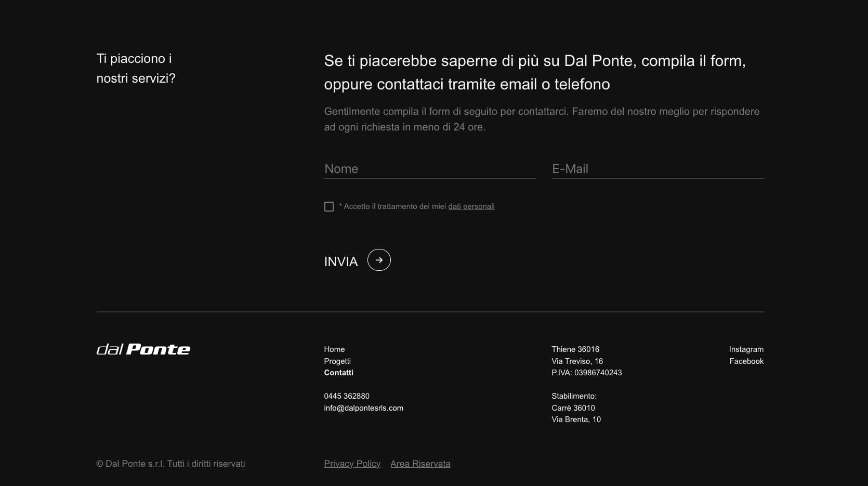The height and width of the screenshot is (486, 868).
Task: Click the 'Carrè 36010' text
Action: point(573,408)
